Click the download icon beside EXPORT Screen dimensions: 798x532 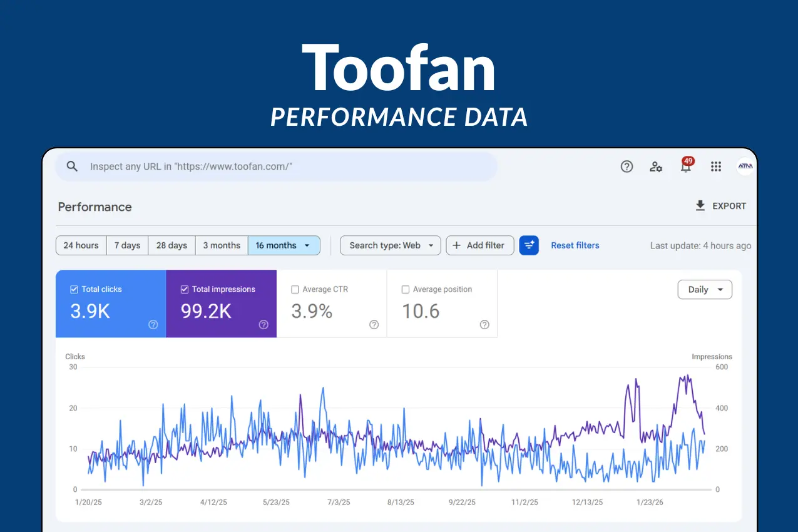699,205
